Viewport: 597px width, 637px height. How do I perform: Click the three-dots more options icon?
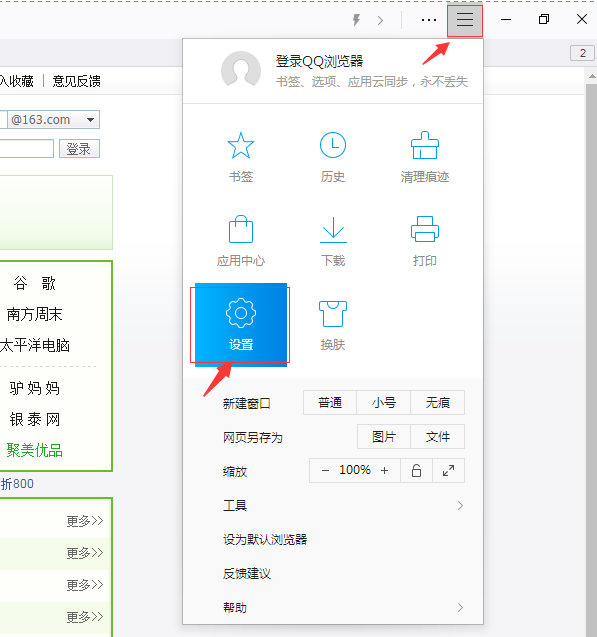(429, 20)
